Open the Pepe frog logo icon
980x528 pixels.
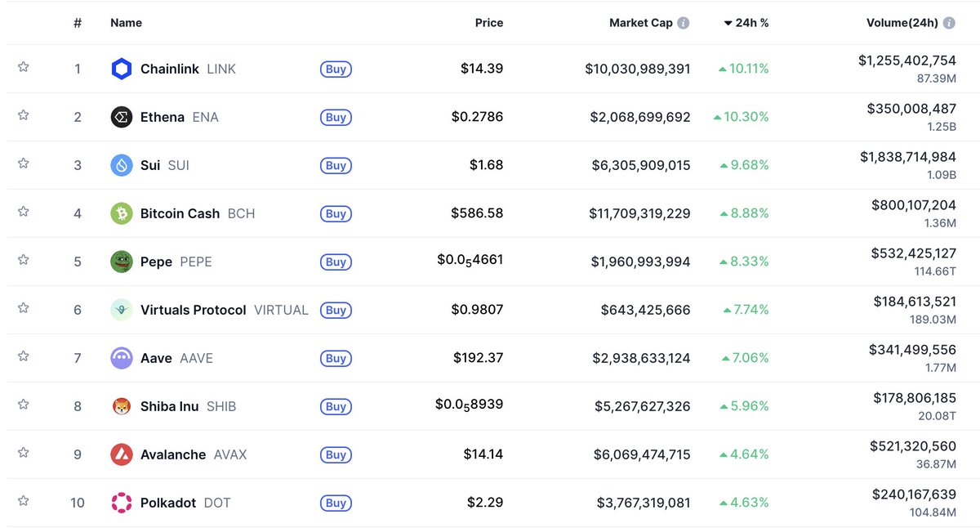coord(121,262)
